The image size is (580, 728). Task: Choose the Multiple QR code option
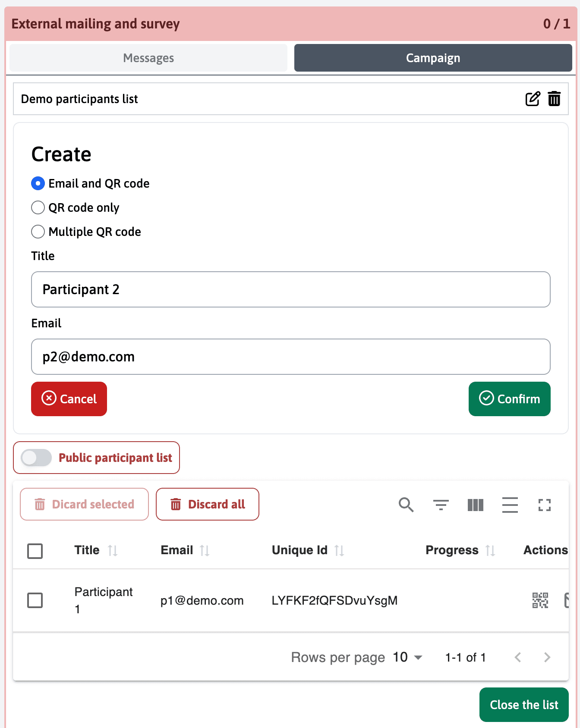[x=38, y=232]
